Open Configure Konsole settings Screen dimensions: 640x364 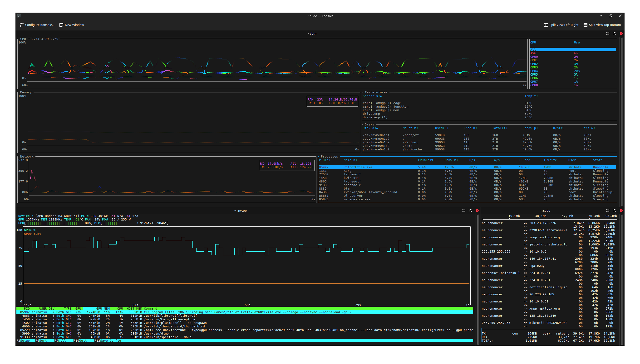pyautogui.click(x=37, y=25)
